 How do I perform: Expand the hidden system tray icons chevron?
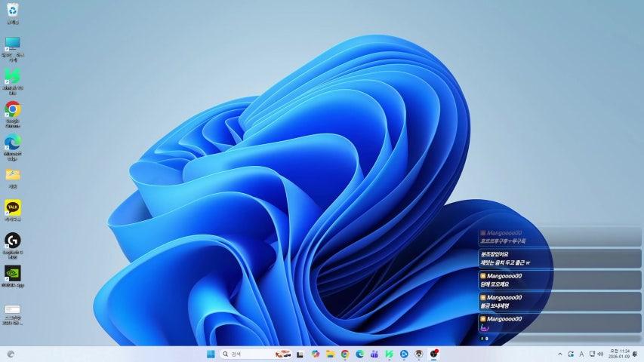(x=559, y=354)
